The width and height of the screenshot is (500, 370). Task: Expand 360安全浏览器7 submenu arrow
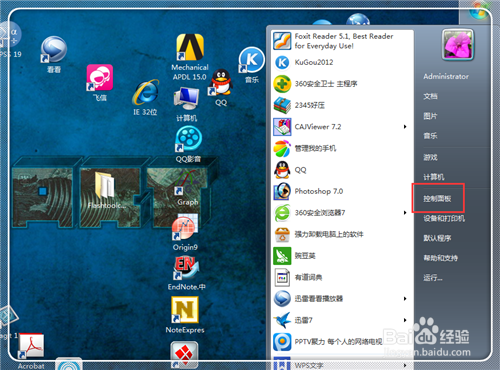(x=405, y=213)
